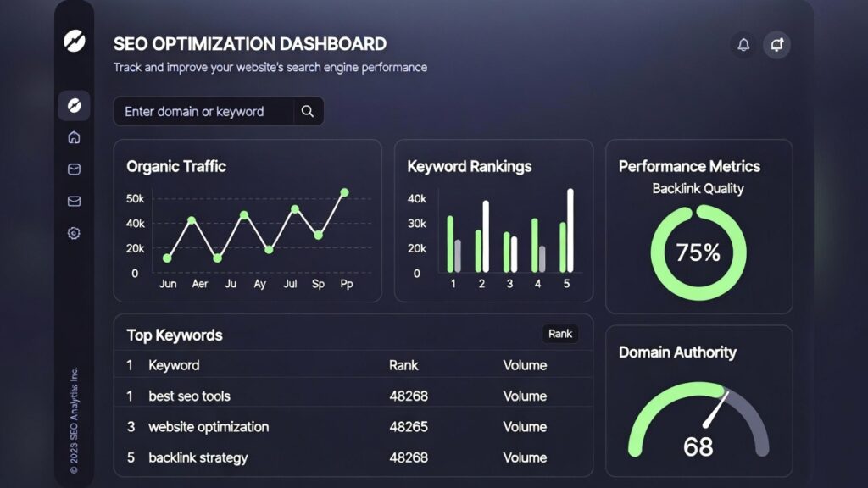Select the "backlink strategy" keyword row
The width and height of the screenshot is (868, 488).
pyautogui.click(x=198, y=457)
